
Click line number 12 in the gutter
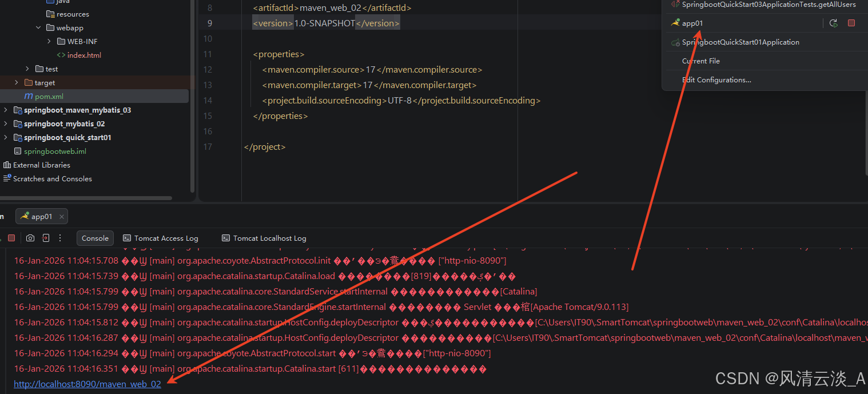[x=207, y=70]
